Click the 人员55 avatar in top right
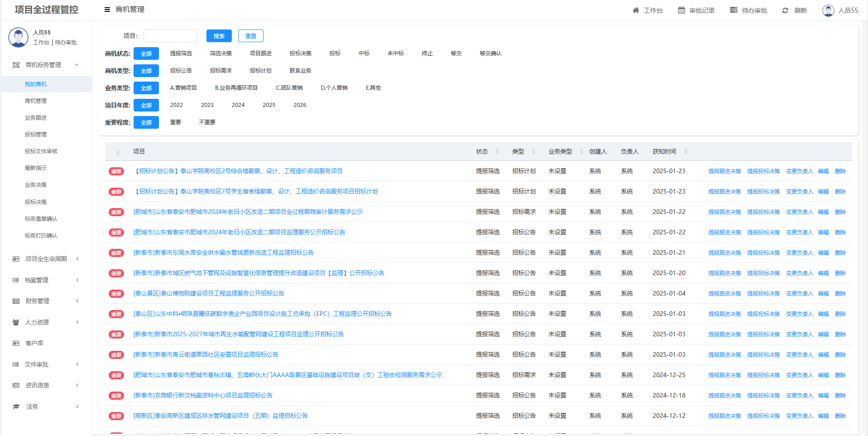 click(x=828, y=10)
